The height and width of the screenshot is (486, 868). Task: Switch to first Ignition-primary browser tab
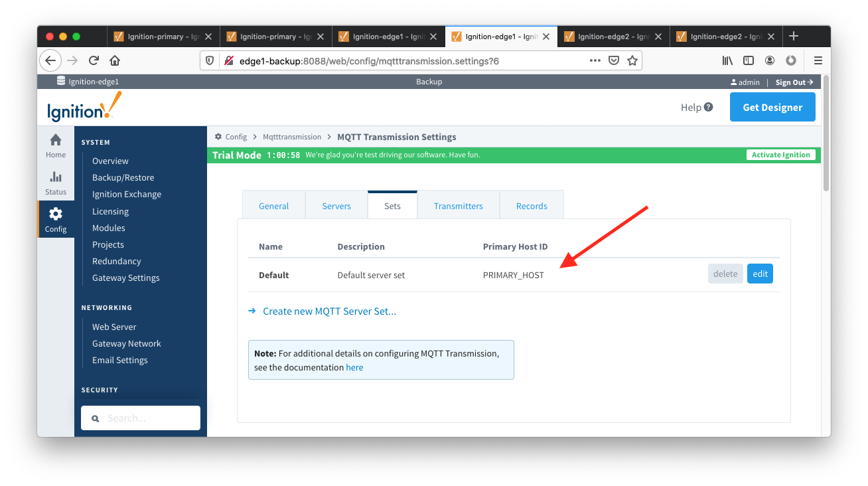click(x=163, y=37)
